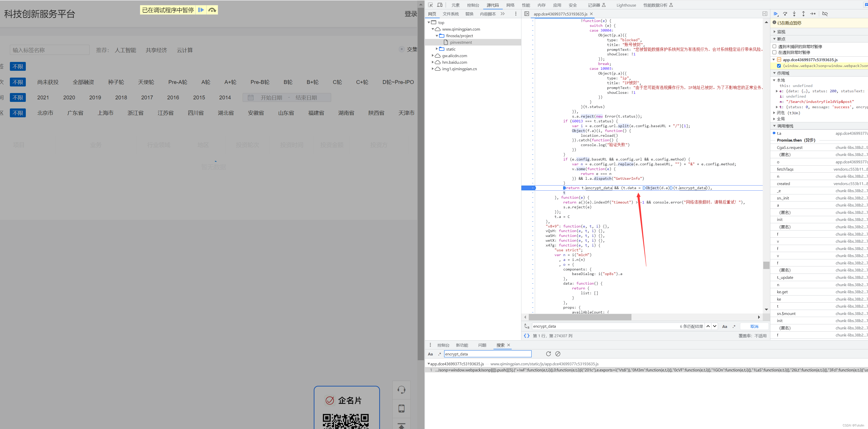Resume from page paused overlay
868x429 pixels.
click(201, 10)
